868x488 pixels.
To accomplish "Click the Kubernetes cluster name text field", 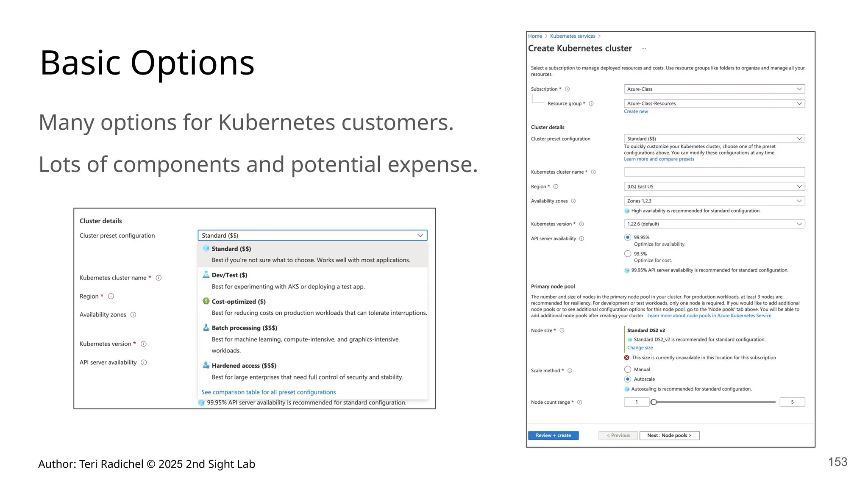I will pos(714,172).
